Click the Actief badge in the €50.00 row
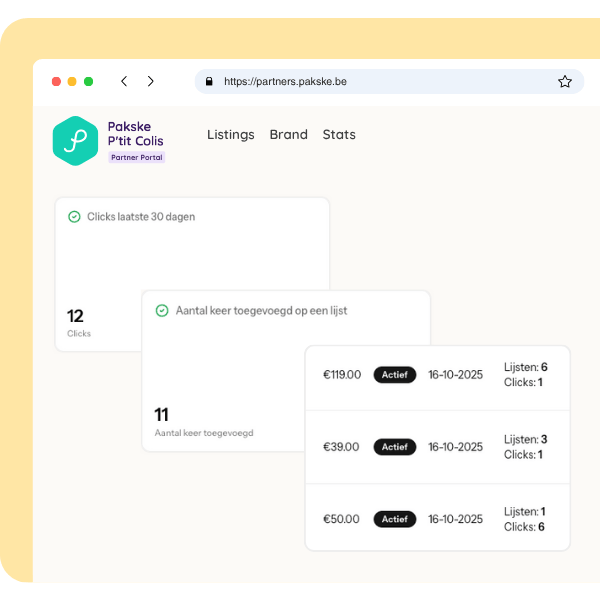This screenshot has height=600, width=600. tap(395, 519)
